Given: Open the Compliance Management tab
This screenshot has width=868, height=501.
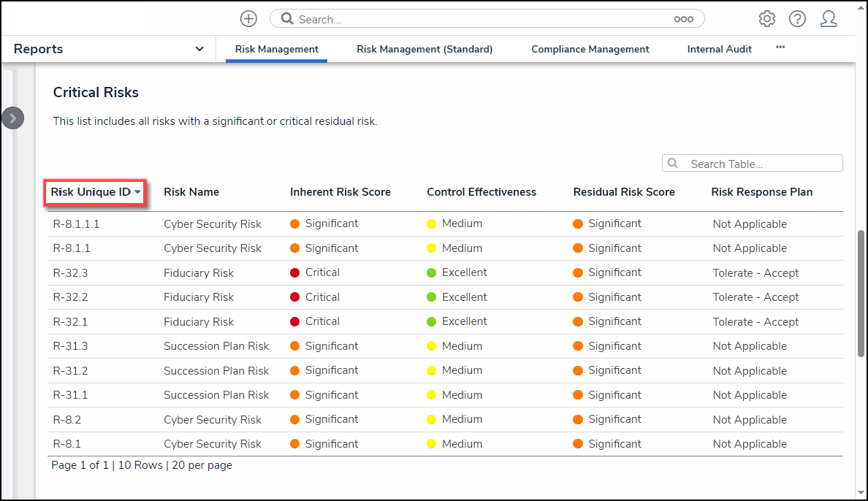Looking at the screenshot, I should [x=590, y=49].
